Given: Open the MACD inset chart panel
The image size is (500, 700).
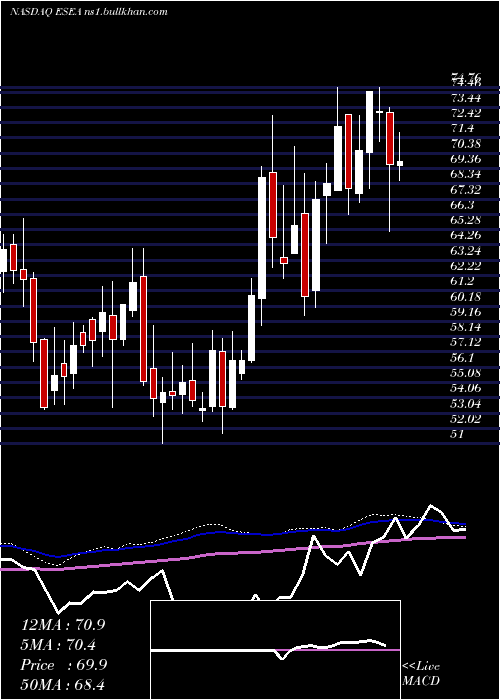Looking at the screenshot, I should click(275, 650).
